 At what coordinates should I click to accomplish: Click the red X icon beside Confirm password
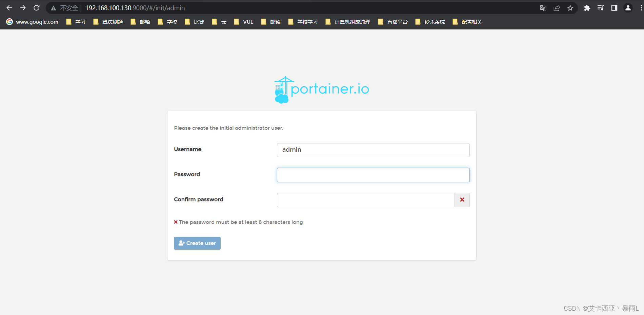(462, 200)
